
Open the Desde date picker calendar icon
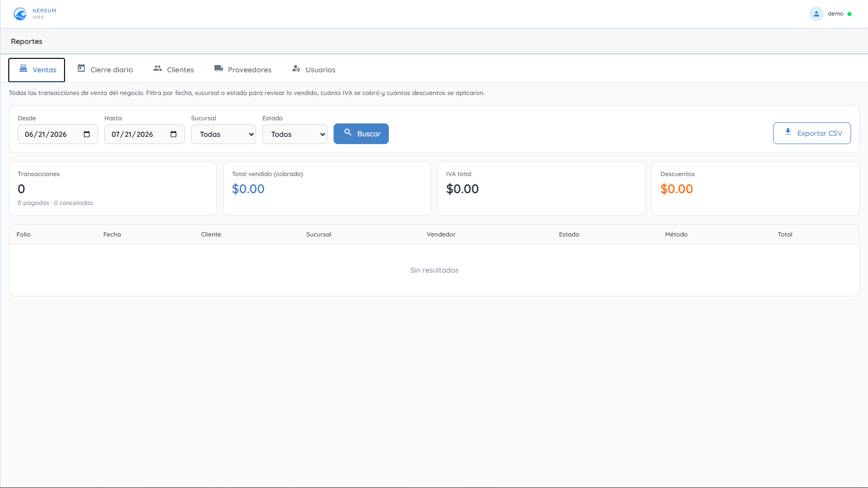(87, 134)
